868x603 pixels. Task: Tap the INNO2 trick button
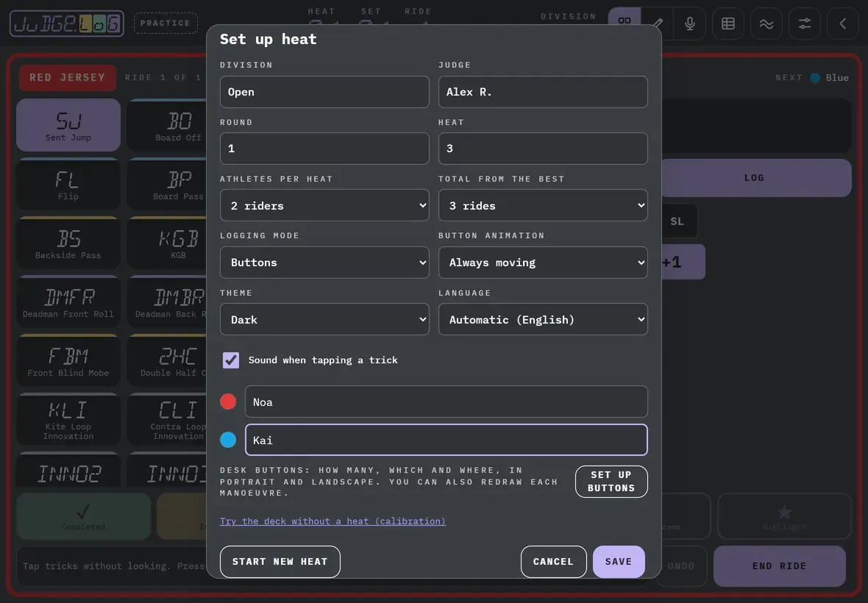tap(68, 470)
